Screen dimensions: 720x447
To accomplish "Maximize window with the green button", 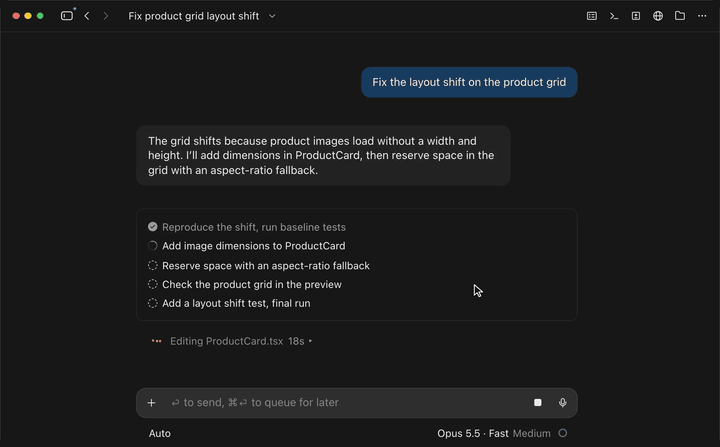I will [x=40, y=16].
